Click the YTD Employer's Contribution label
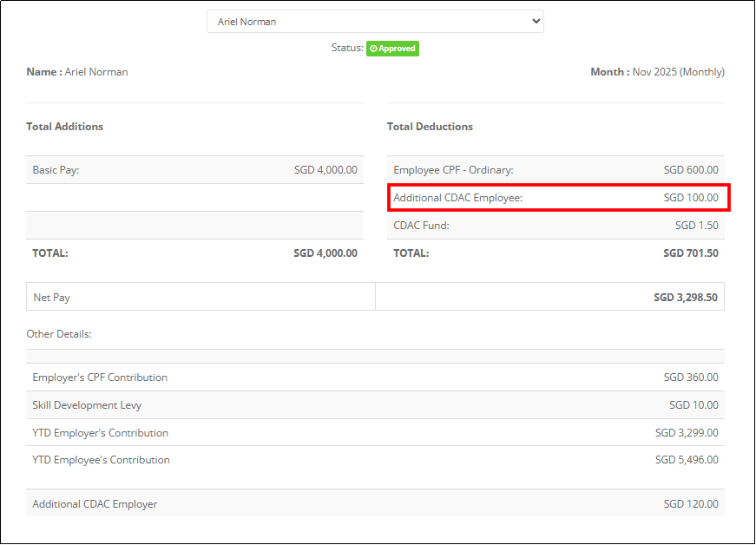 (101, 433)
